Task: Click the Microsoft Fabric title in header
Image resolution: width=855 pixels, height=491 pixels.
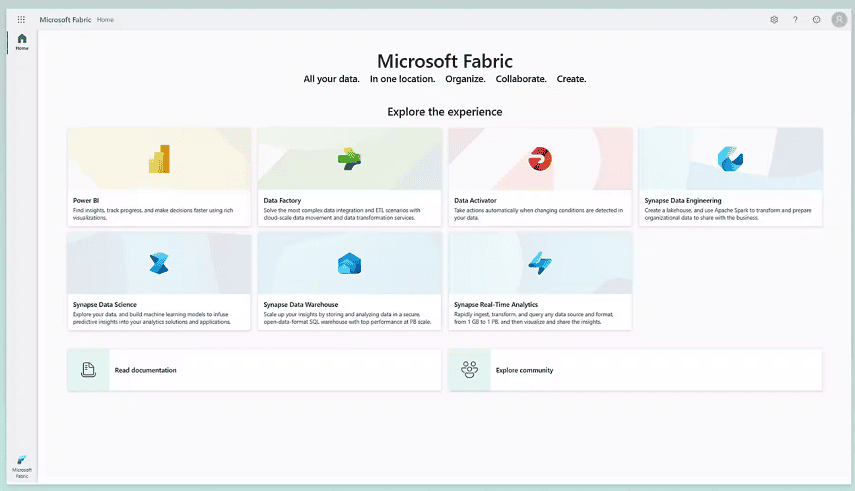Action: (65, 20)
